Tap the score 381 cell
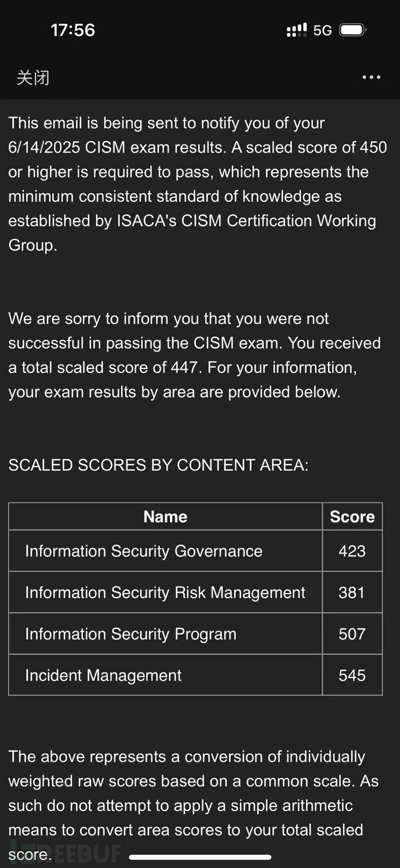The width and height of the screenshot is (400, 868). [x=352, y=592]
